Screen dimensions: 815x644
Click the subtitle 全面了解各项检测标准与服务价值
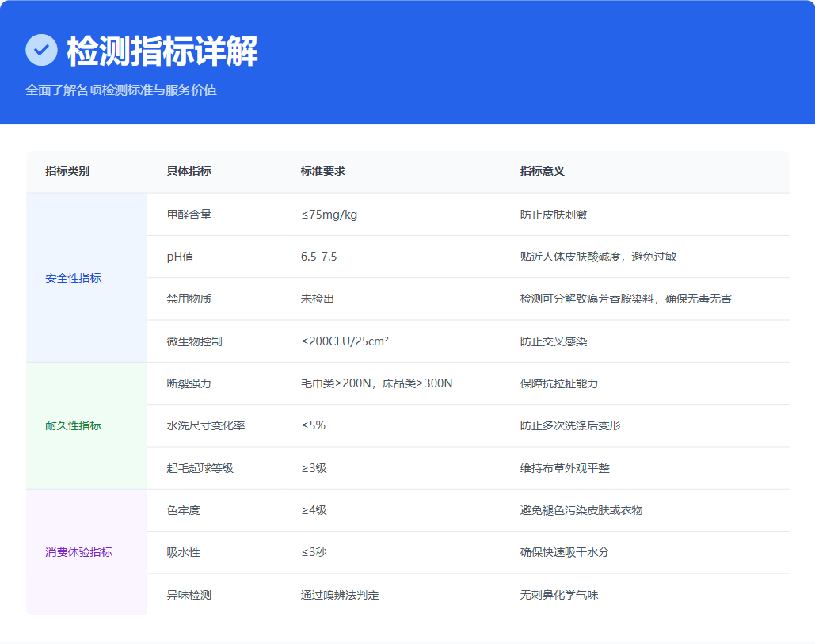click(x=121, y=90)
